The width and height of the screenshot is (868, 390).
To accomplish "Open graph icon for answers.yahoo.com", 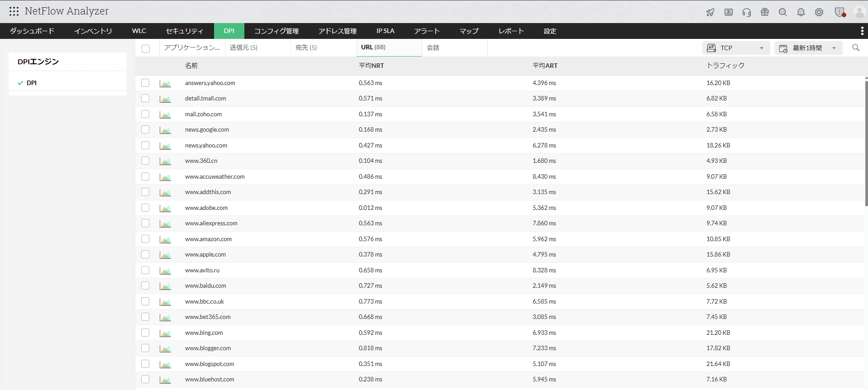I will click(x=165, y=83).
